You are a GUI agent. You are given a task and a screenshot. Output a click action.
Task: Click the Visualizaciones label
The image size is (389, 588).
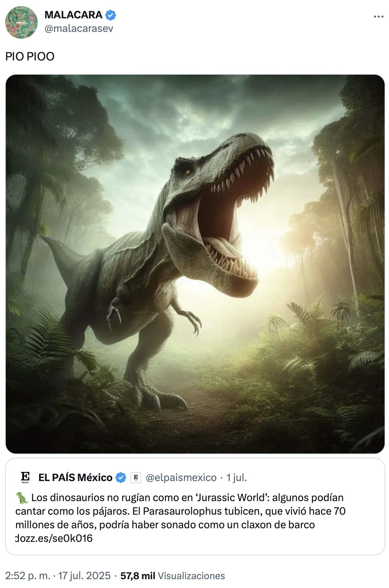[191, 576]
